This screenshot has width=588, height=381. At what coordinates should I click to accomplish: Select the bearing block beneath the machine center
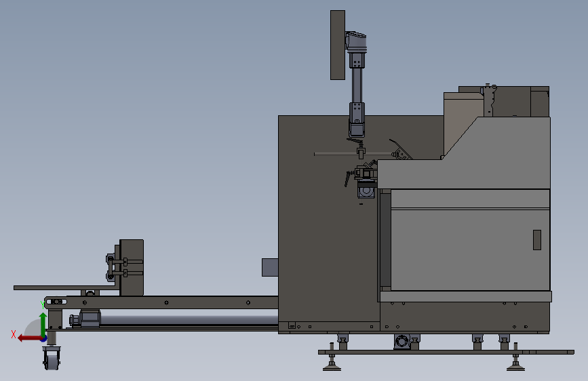coord(401,342)
